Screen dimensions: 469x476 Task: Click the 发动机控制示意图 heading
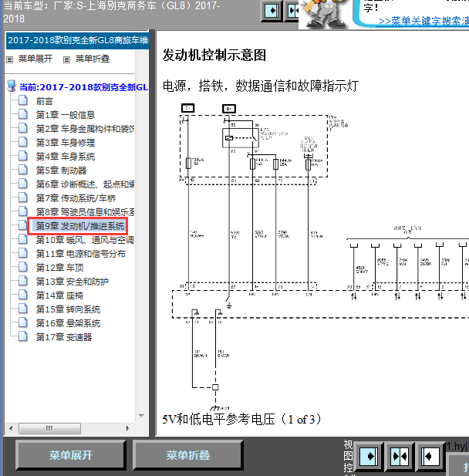click(214, 56)
